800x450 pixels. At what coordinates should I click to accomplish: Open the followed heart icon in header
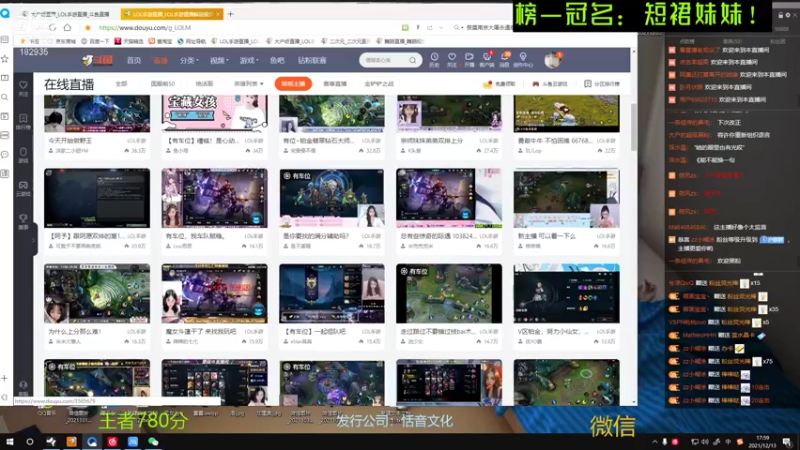click(x=452, y=59)
